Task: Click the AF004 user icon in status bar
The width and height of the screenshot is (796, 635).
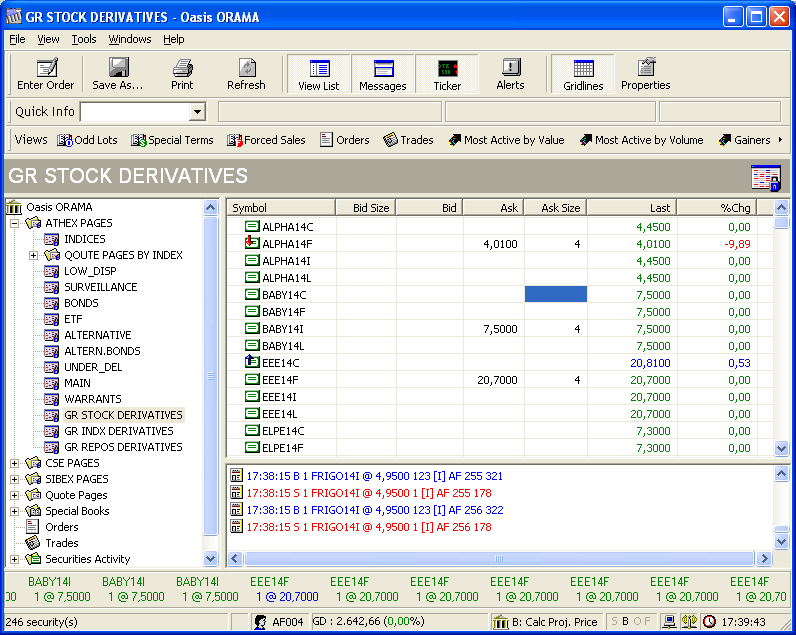Action: click(260, 622)
